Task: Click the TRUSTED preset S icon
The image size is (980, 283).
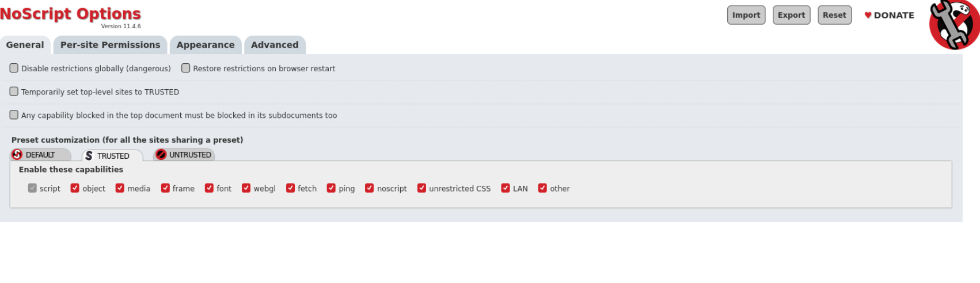Action: click(89, 156)
